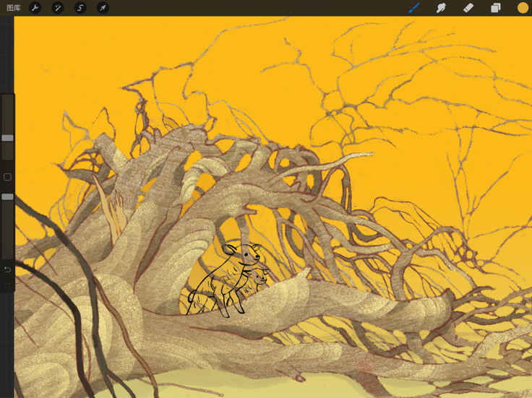The image size is (532, 398).
Task: Redo the last undone stroke
Action: click(7, 285)
